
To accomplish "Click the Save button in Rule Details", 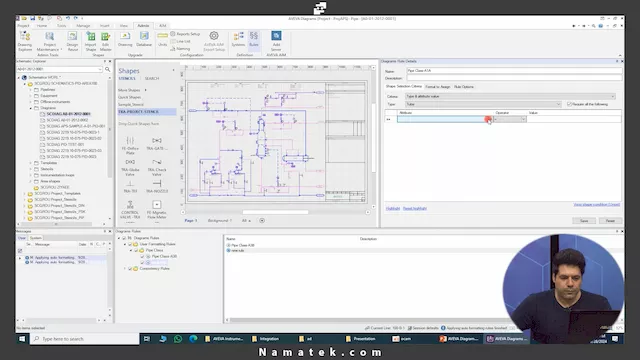I will click(584, 220).
